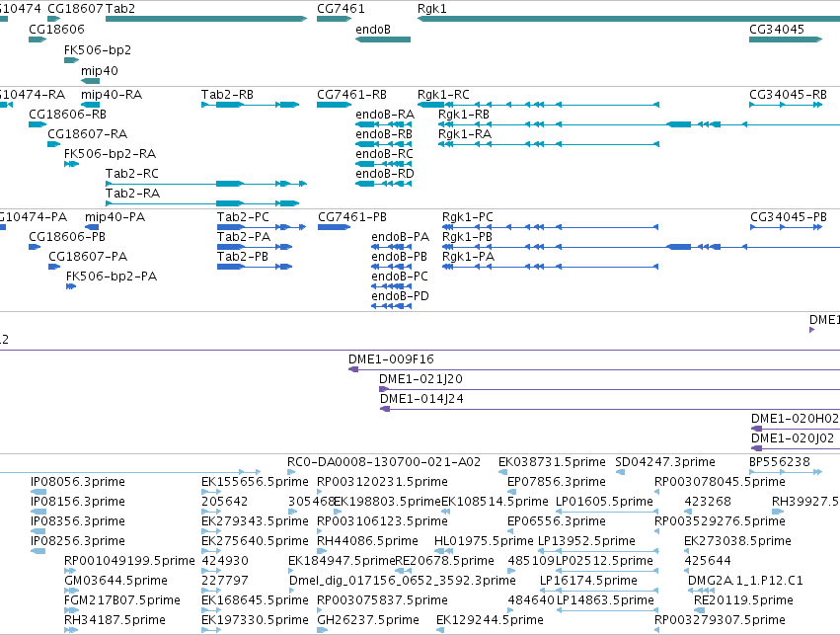Select the Tab2 gene span bar

click(206, 19)
